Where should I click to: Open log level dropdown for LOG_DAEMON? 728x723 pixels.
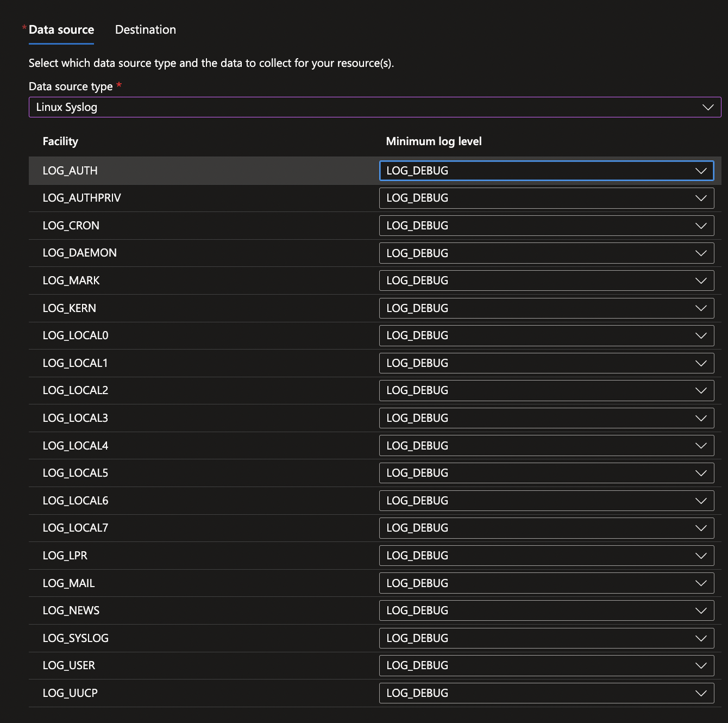[x=547, y=253]
